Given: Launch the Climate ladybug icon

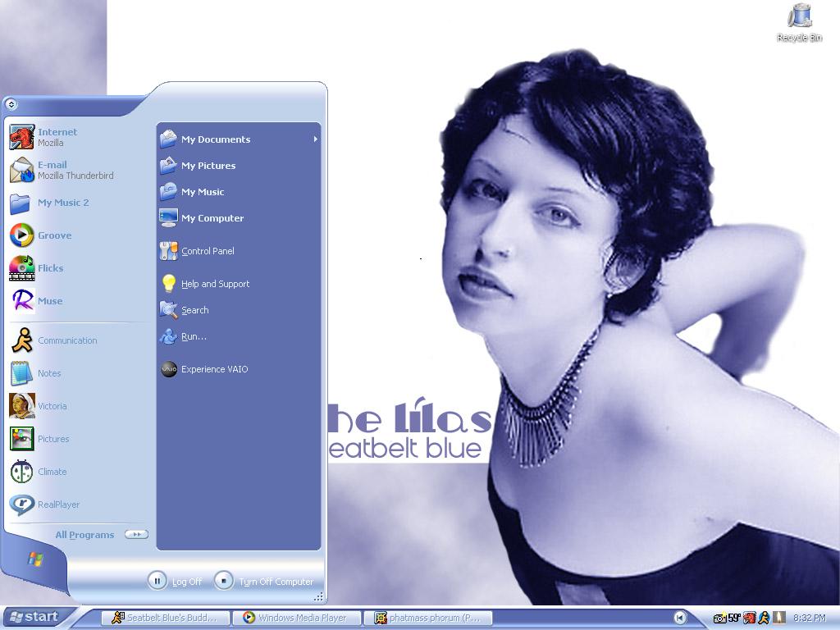Looking at the screenshot, I should click(22, 472).
